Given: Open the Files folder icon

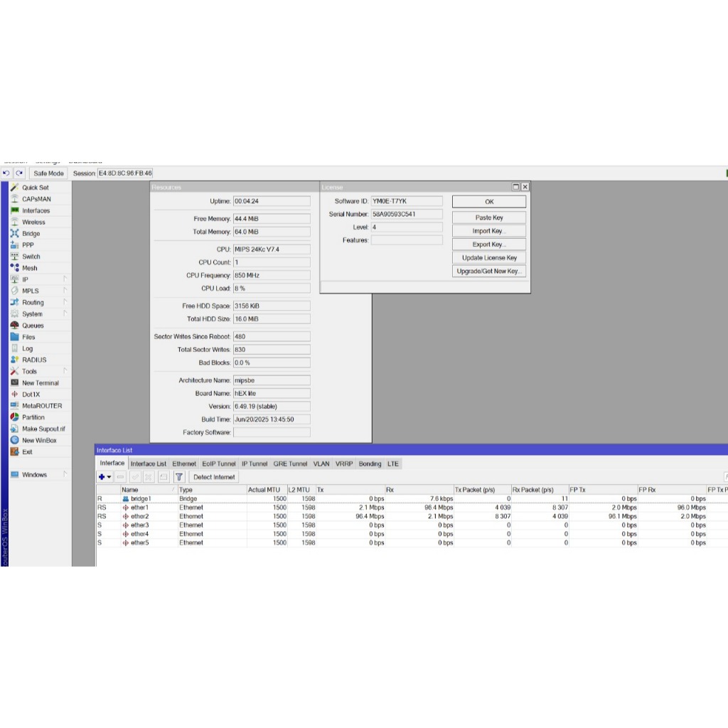Looking at the screenshot, I should [x=15, y=337].
